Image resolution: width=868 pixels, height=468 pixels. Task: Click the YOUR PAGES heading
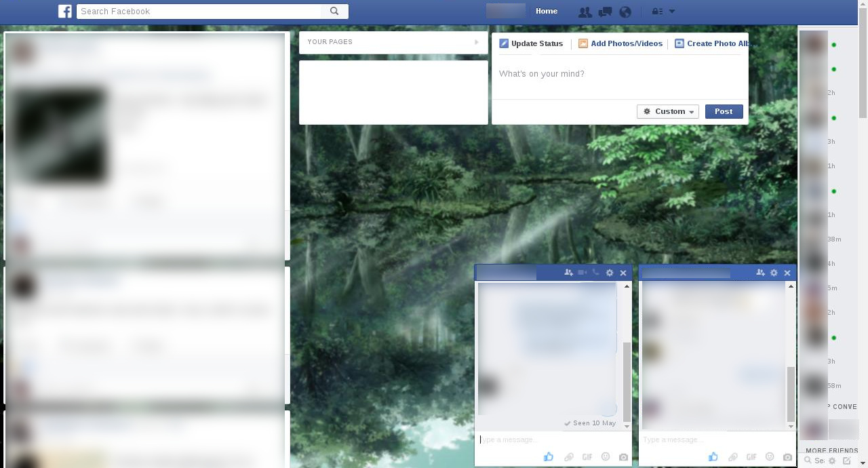330,42
